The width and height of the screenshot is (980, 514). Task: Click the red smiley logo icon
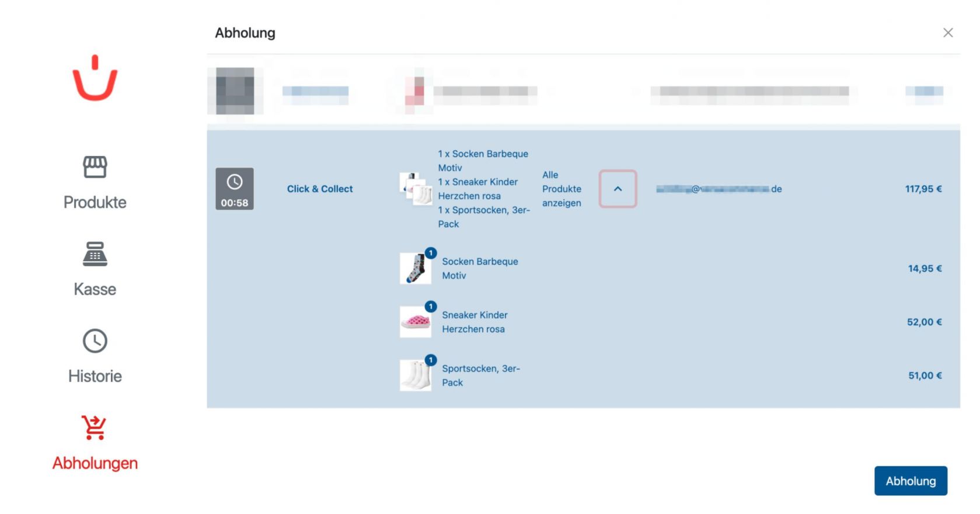(95, 78)
